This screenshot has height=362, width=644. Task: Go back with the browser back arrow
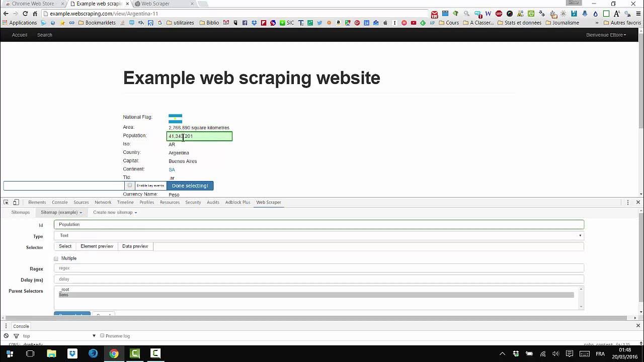pyautogui.click(x=6, y=14)
